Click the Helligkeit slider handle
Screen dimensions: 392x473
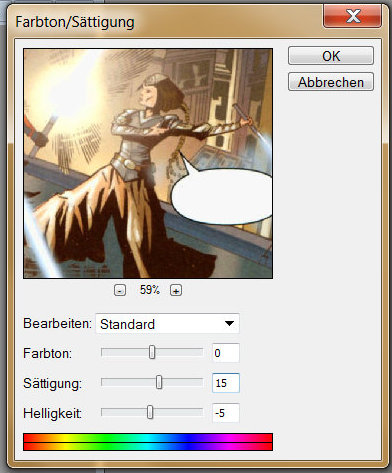[x=150, y=412]
